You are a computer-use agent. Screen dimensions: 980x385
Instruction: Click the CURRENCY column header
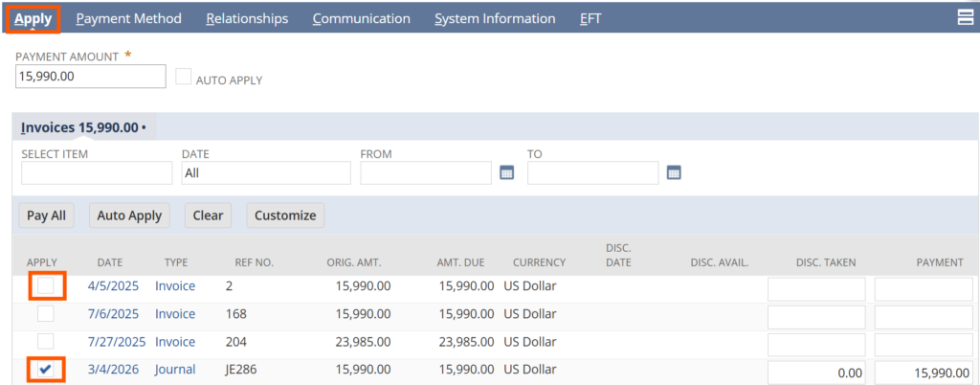540,262
